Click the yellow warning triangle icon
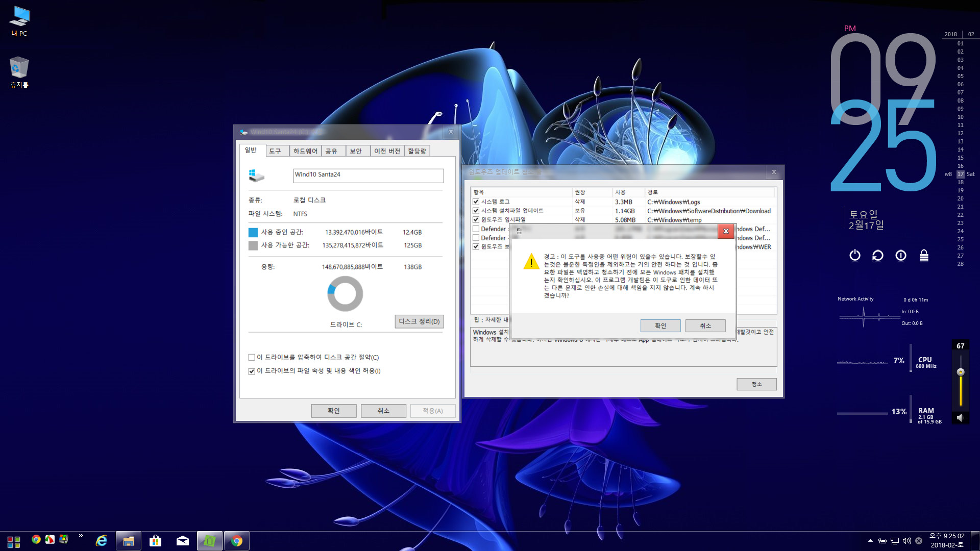This screenshot has height=551, width=980. point(531,262)
